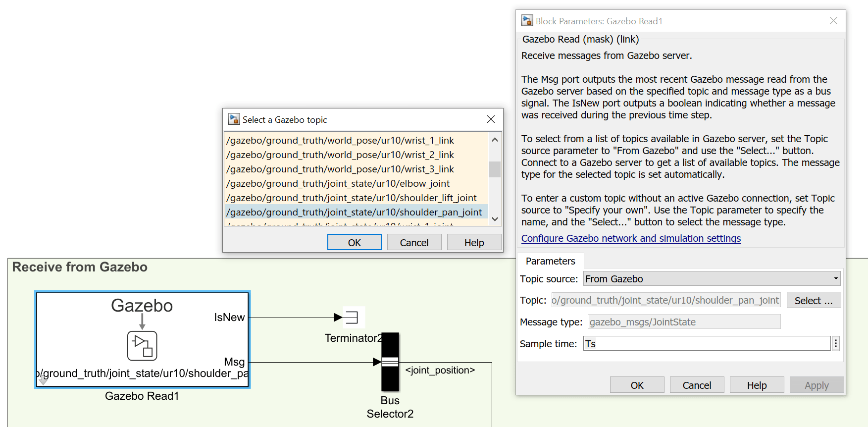Click the Select ... topic button
Viewport: 868px width, 427px height.
[814, 300]
